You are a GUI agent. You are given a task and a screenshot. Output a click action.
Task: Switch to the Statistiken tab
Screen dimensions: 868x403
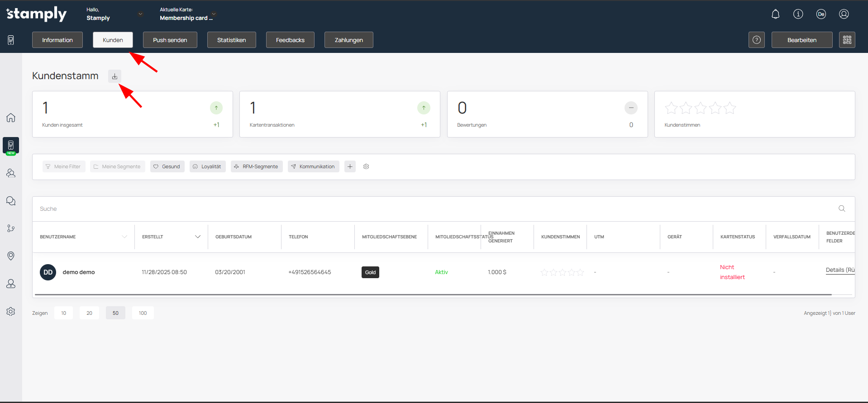click(231, 40)
